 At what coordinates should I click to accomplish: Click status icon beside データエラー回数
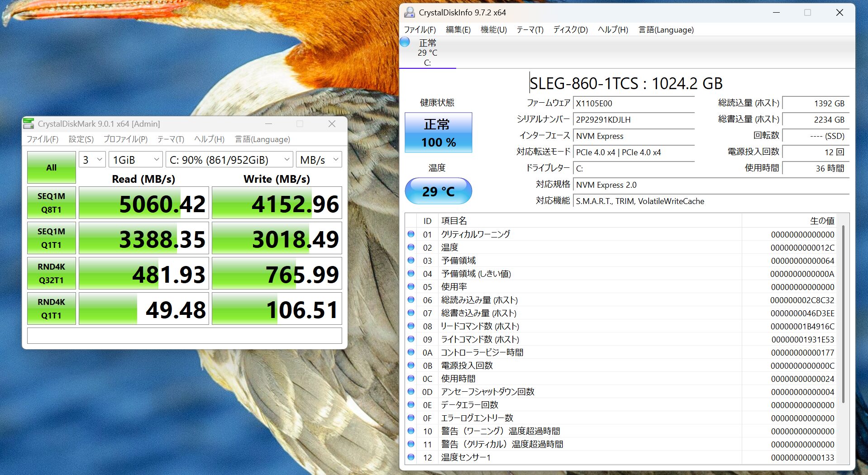[x=411, y=405]
